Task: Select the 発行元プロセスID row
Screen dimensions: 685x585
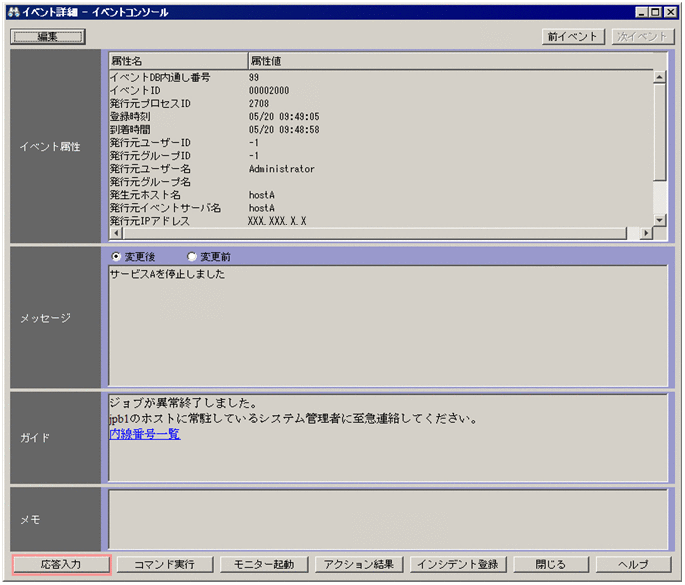Action: click(x=381, y=104)
